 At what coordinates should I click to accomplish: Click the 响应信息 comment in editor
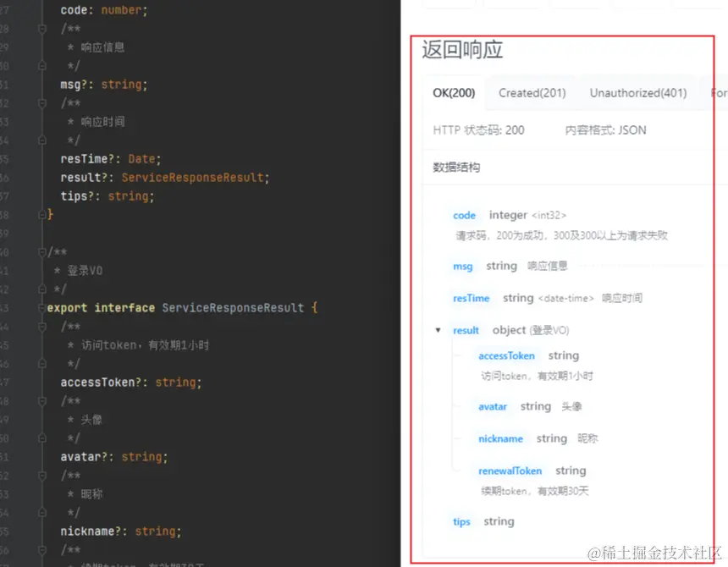[102, 47]
